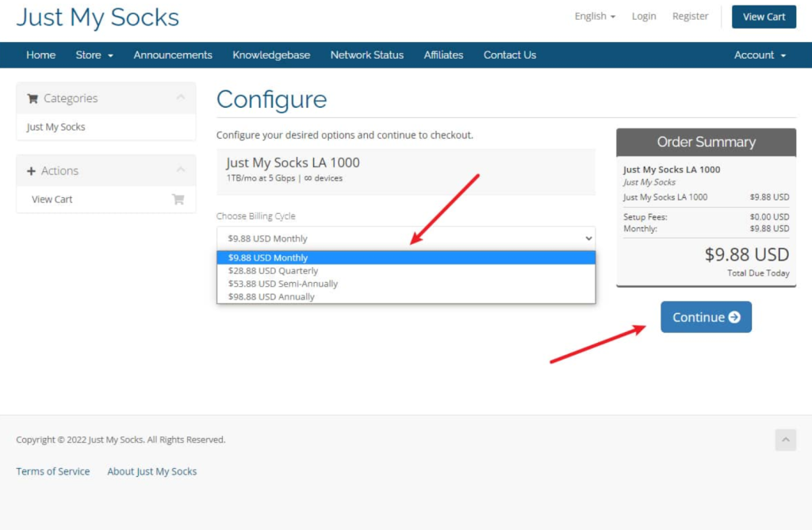Visit the Affiliates page
The width and height of the screenshot is (812, 530).
(444, 55)
